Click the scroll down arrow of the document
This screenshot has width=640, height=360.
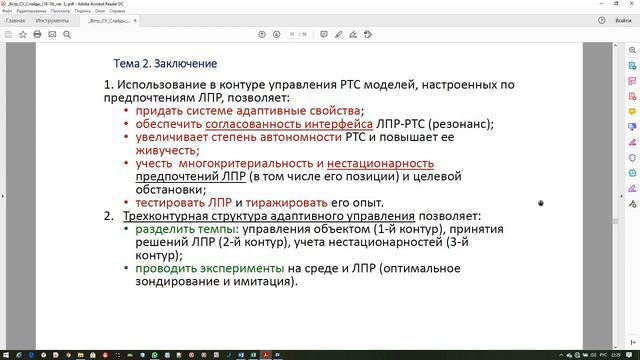tap(616, 347)
